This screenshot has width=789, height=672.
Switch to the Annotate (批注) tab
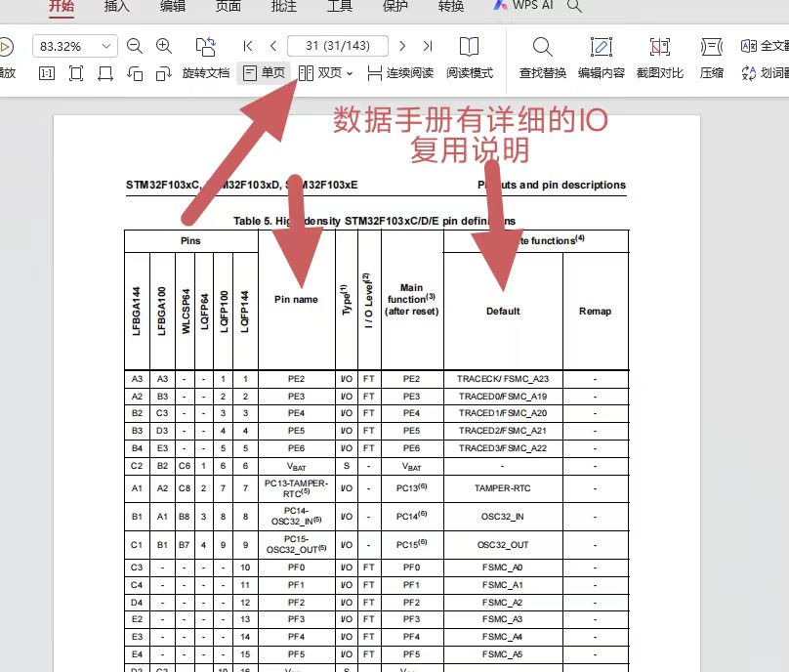[283, 6]
